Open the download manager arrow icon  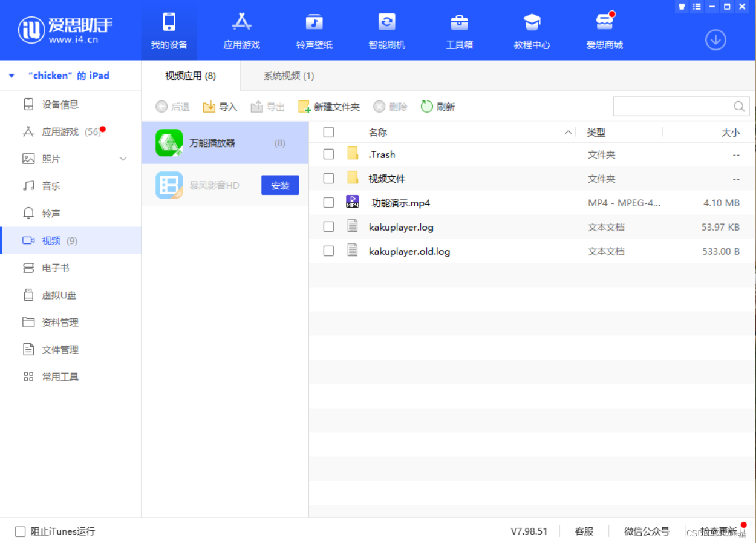click(715, 39)
